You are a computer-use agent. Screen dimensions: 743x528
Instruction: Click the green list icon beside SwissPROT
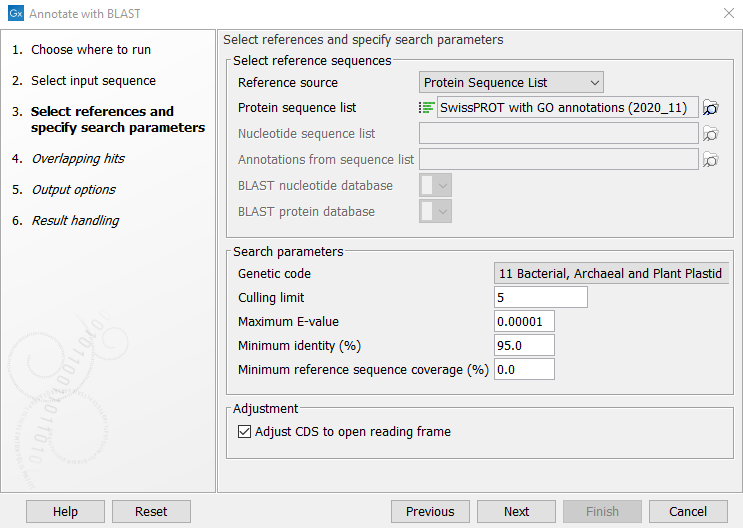click(427, 108)
